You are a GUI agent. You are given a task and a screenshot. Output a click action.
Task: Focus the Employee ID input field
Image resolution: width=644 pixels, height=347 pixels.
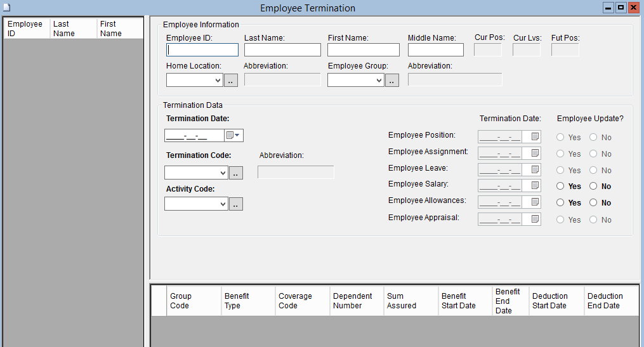pyautogui.click(x=202, y=50)
